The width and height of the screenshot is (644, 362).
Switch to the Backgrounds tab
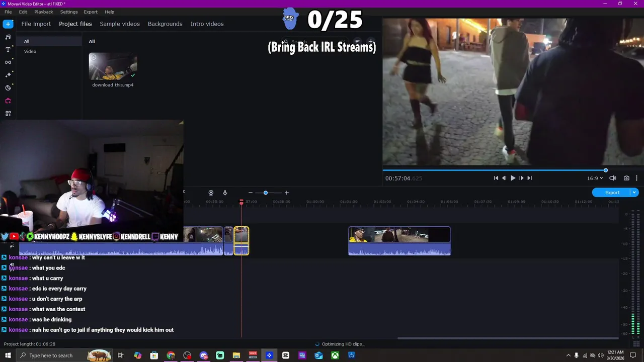pyautogui.click(x=165, y=24)
